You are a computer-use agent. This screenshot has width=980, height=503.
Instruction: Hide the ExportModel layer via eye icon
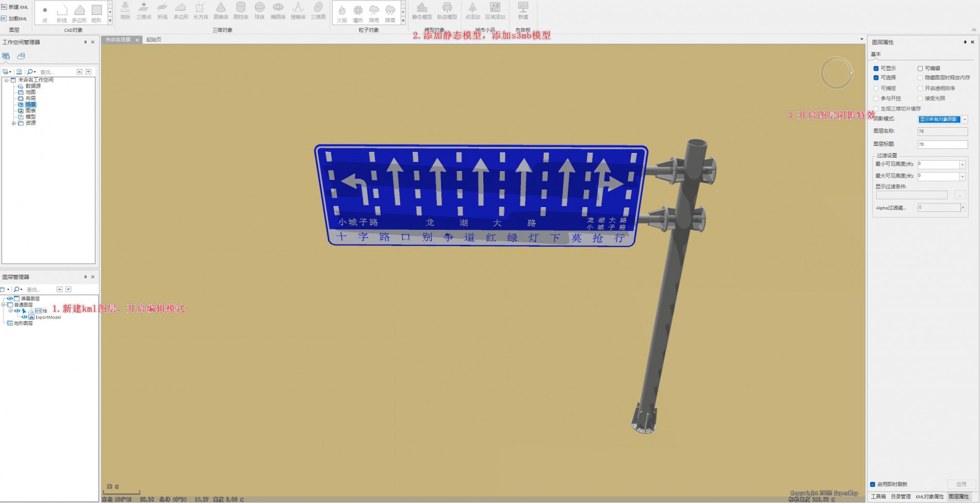click(x=24, y=317)
